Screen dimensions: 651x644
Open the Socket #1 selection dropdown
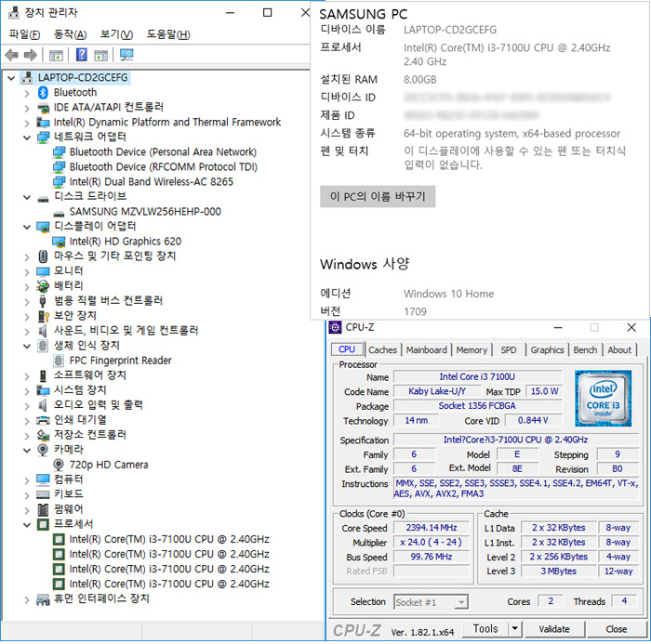point(461,601)
